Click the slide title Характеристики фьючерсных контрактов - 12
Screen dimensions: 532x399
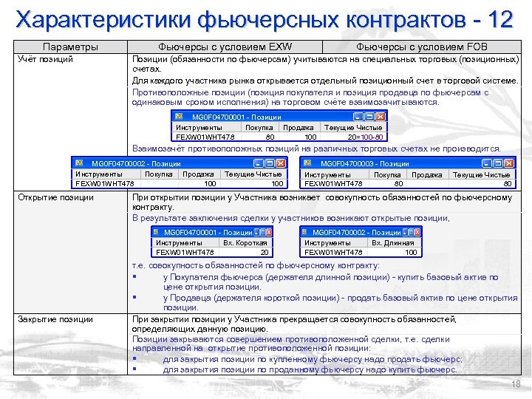[265, 19]
